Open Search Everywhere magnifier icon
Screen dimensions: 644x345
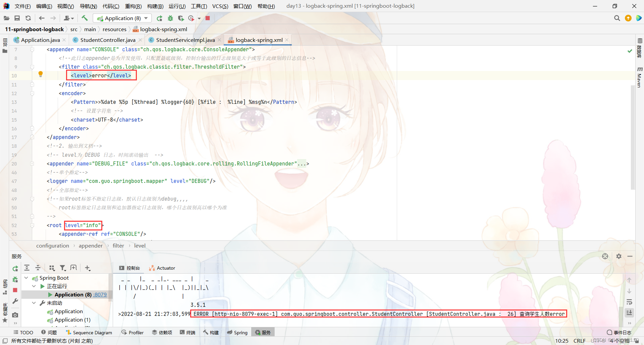tap(617, 18)
